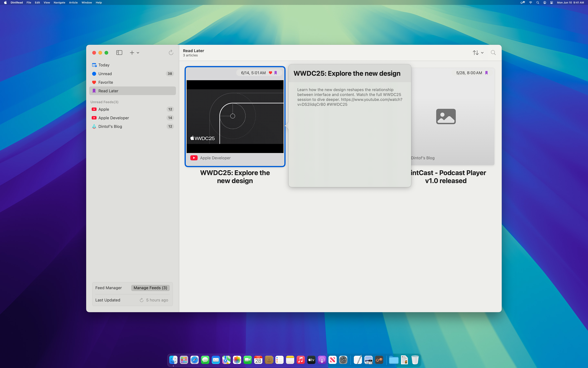Select Favorite in the sidebar

133,82
